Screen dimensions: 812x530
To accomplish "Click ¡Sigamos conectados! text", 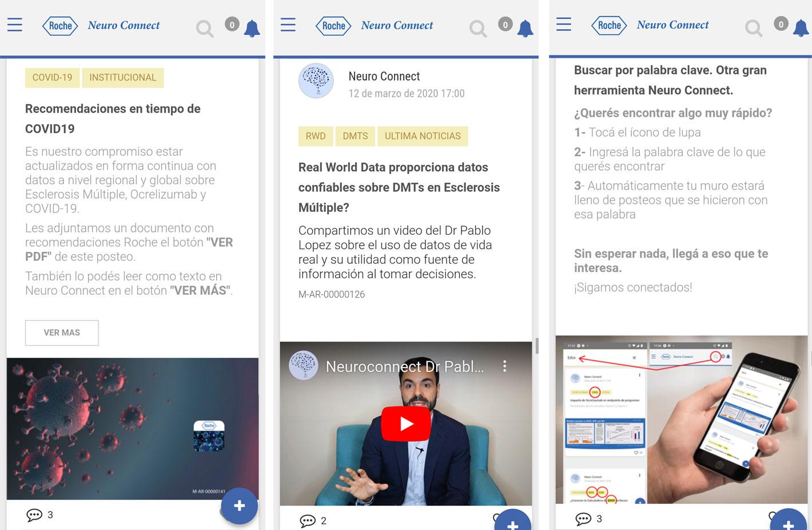I will [633, 287].
